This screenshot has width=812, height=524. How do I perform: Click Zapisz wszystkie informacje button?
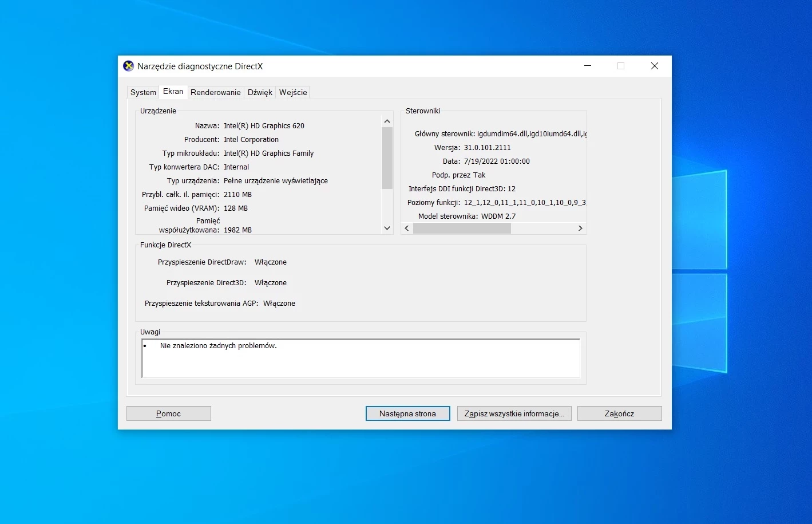coord(514,413)
